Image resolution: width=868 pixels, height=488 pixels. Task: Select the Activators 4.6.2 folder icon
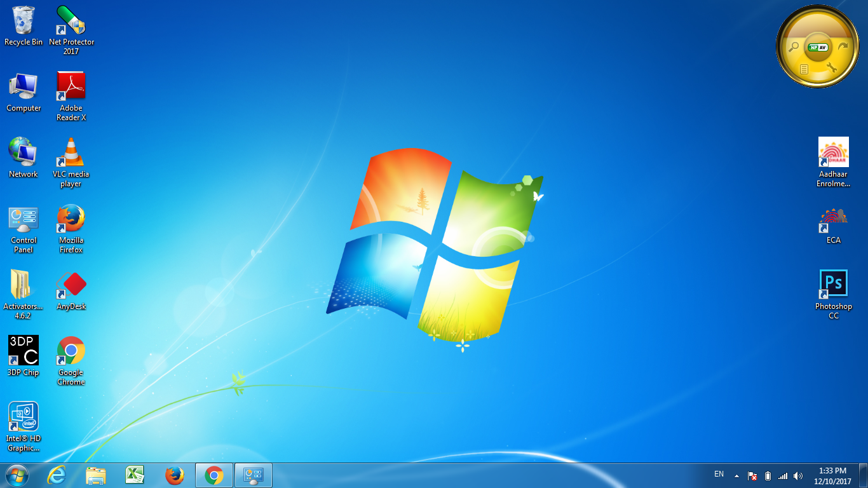click(24, 294)
